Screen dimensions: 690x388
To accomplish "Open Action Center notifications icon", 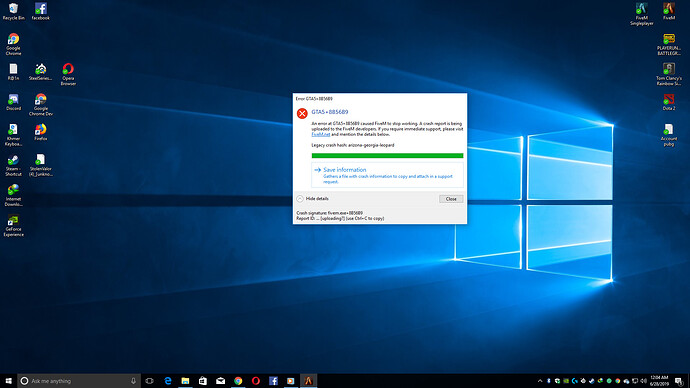I will click(679, 381).
